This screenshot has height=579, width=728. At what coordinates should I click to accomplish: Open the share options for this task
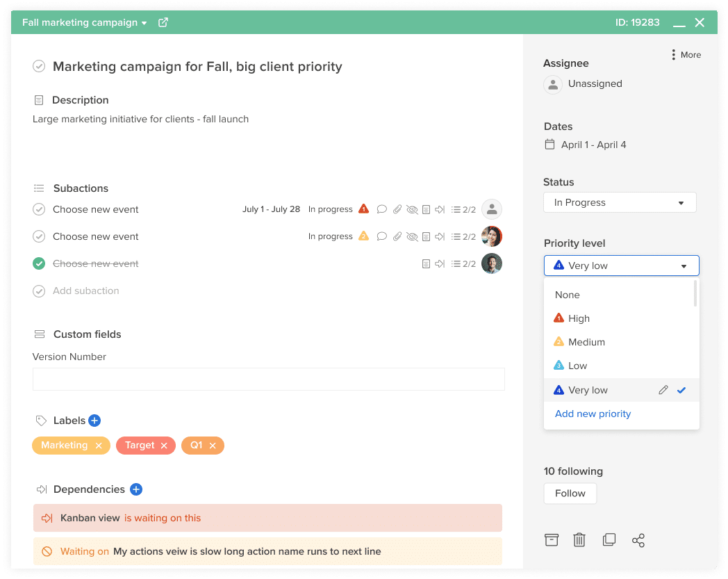tap(638, 540)
